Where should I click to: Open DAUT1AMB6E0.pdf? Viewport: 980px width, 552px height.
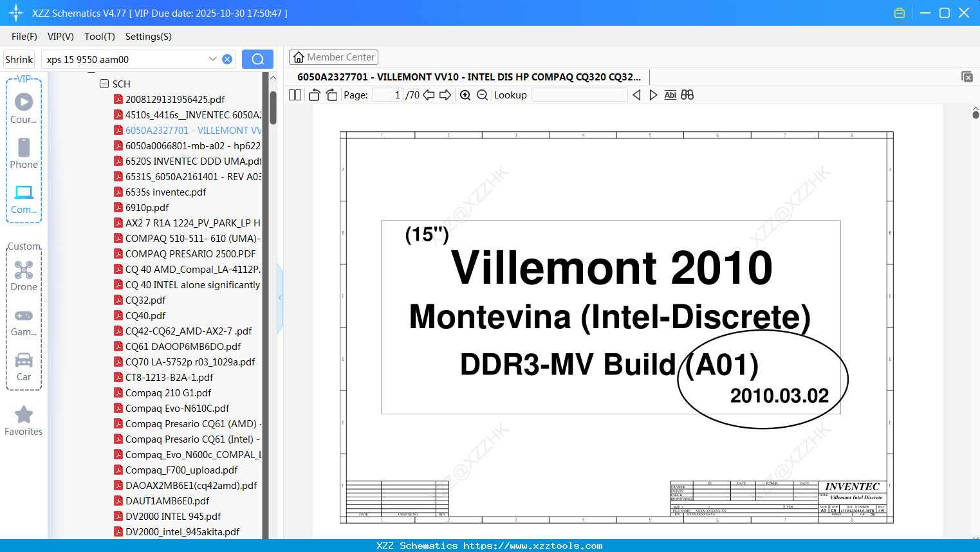(x=167, y=501)
